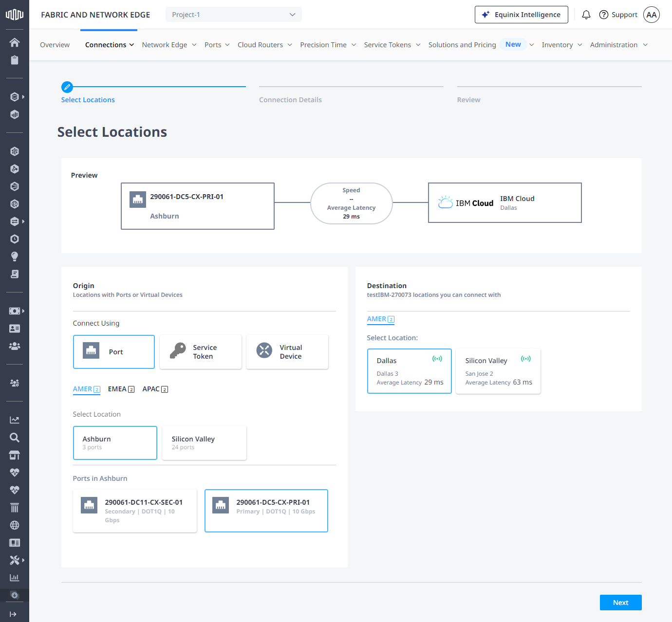The image size is (672, 622).
Task: Select the Dallas destination location card
Action: click(410, 371)
